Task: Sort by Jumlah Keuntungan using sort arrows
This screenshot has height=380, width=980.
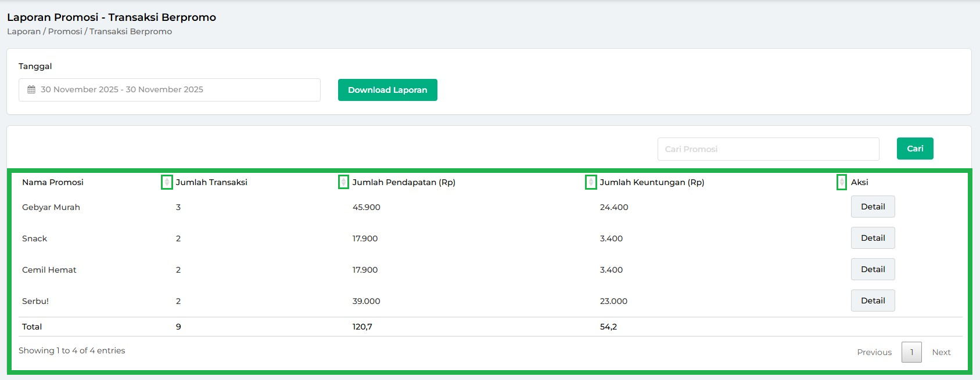Action: (x=842, y=182)
